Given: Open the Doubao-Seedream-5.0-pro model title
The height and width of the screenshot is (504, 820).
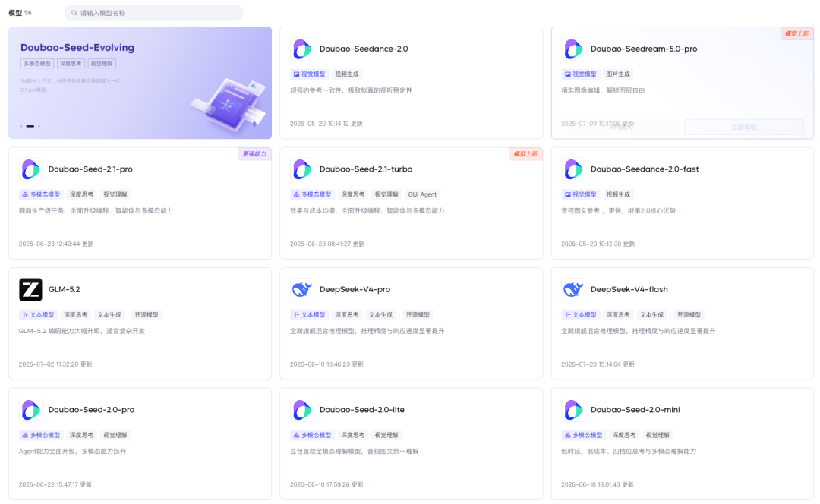Looking at the screenshot, I should 644,49.
